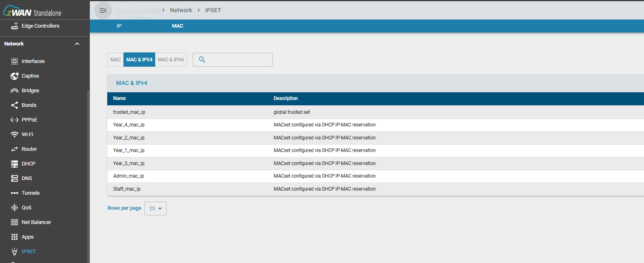644x263 pixels.
Task: Click the PPPoE arrows icon
Action: click(x=15, y=120)
